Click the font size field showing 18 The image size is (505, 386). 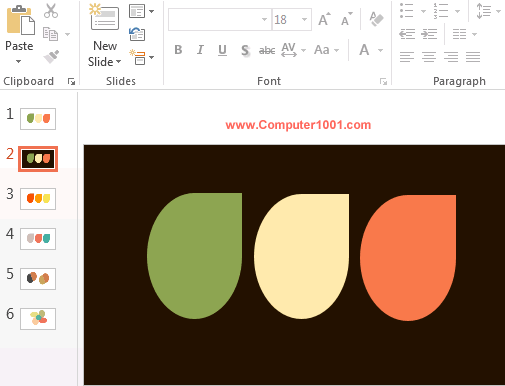point(286,20)
